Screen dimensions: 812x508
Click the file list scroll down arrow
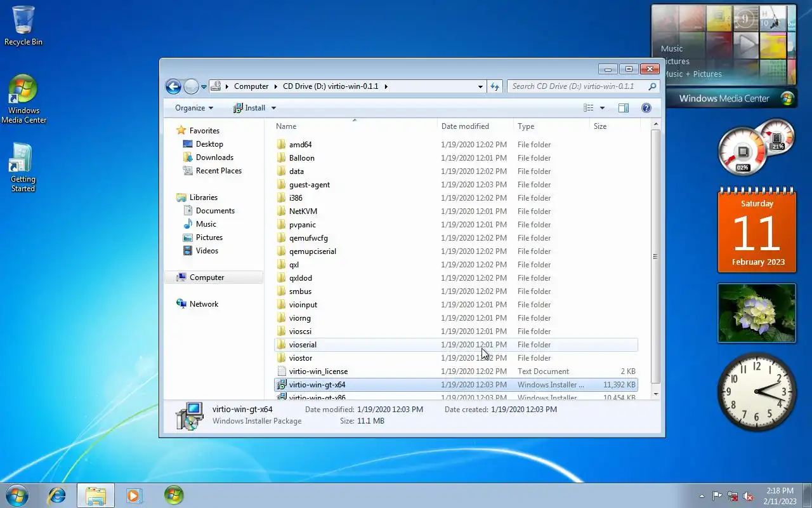655,394
